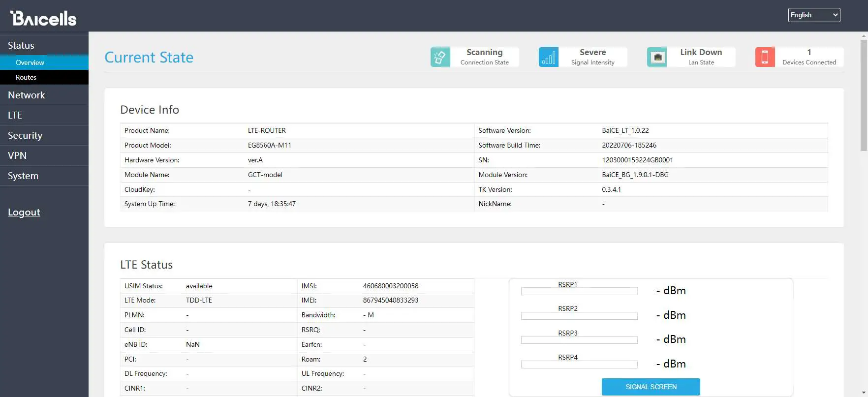This screenshot has width=868, height=397.
Task: Click the RSRP4 signal bar
Action: 579,365
